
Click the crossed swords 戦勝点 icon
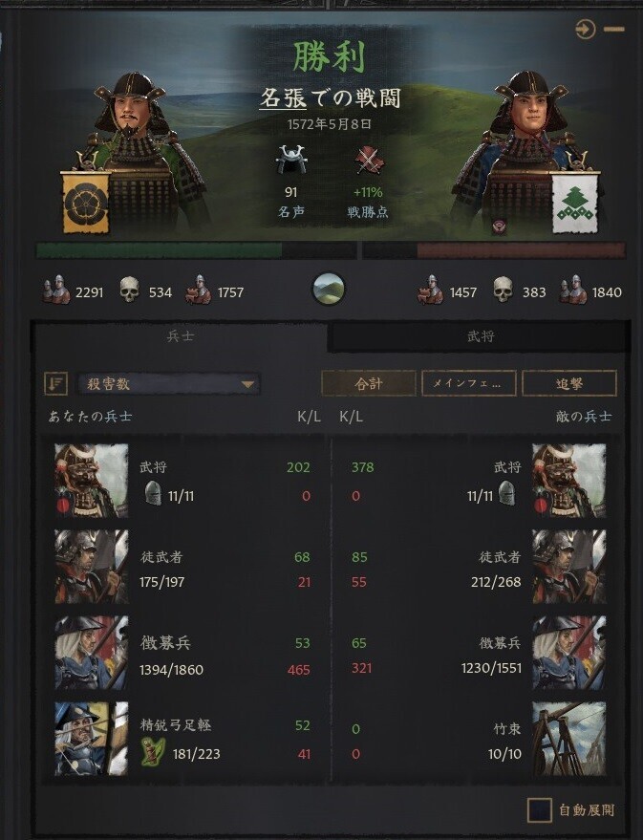point(369,161)
